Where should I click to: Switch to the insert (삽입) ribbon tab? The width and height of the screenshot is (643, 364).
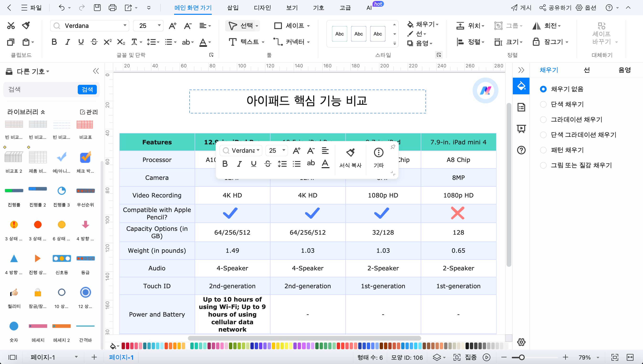[233, 8]
